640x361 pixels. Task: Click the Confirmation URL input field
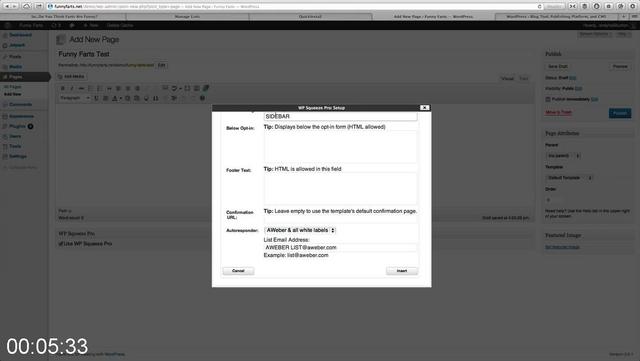(x=341, y=219)
